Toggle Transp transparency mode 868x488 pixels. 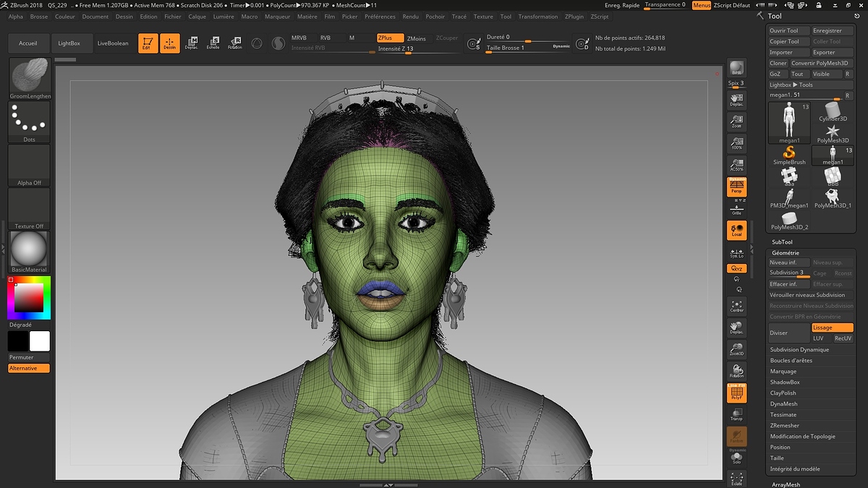[736, 415]
